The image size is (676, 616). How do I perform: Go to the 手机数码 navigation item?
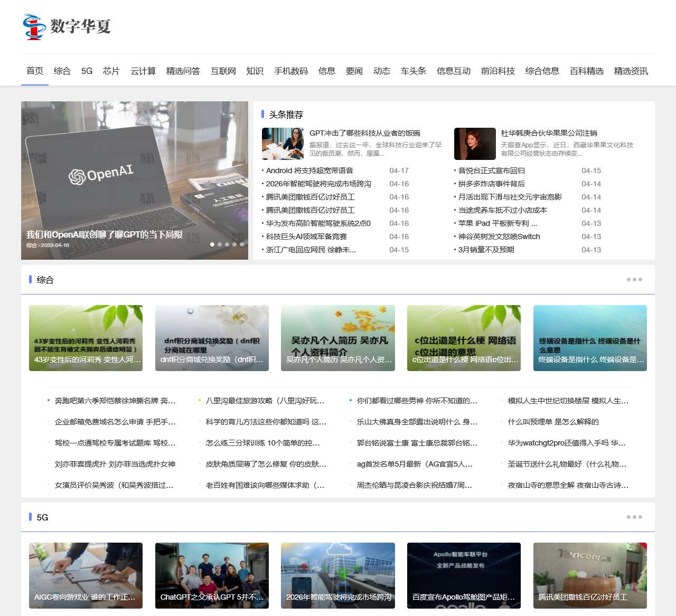[x=291, y=71]
